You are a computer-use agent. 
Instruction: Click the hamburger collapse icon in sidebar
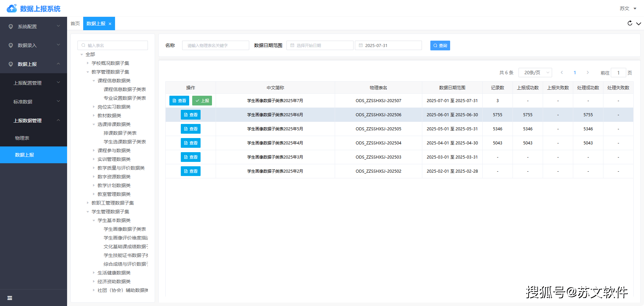click(10, 298)
